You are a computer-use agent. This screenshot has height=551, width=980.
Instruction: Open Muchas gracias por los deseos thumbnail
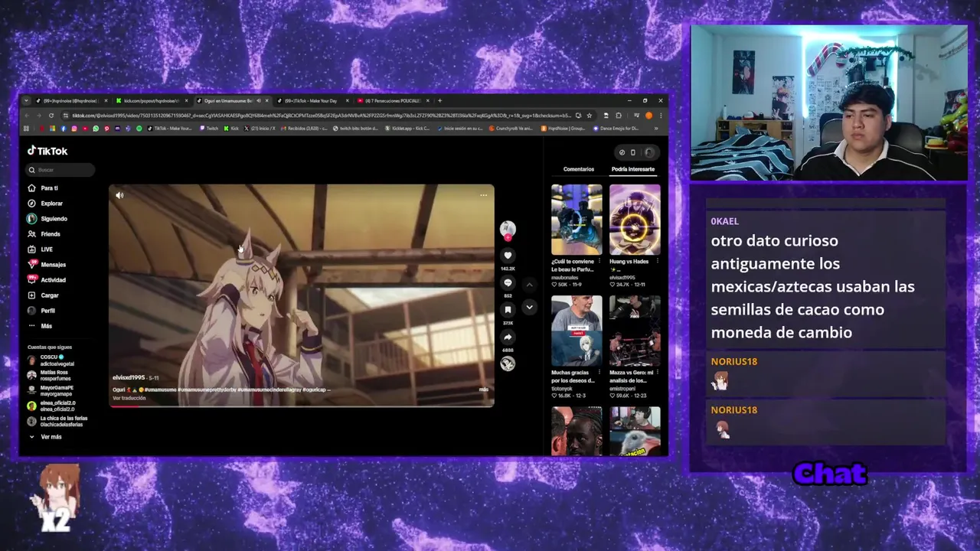[x=577, y=331]
